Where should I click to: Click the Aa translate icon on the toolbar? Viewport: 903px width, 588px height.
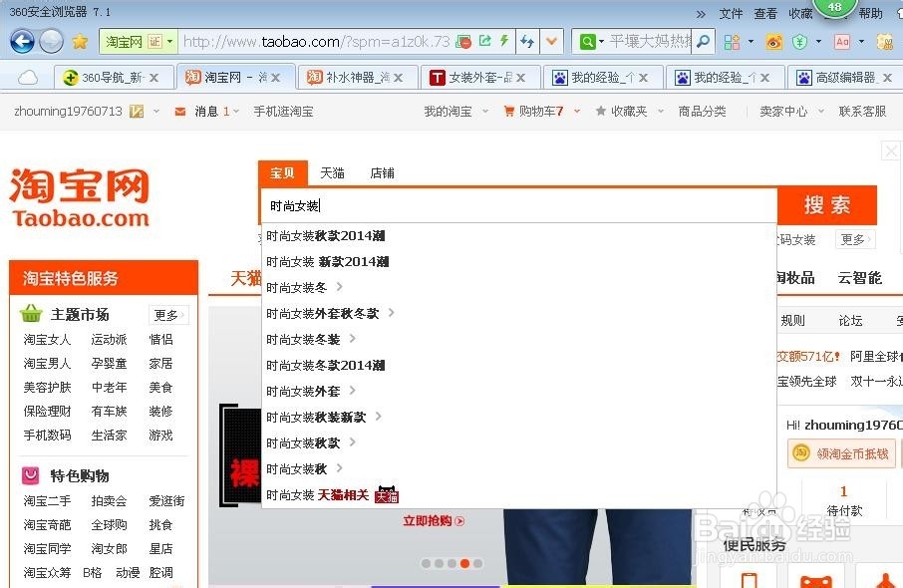[842, 43]
